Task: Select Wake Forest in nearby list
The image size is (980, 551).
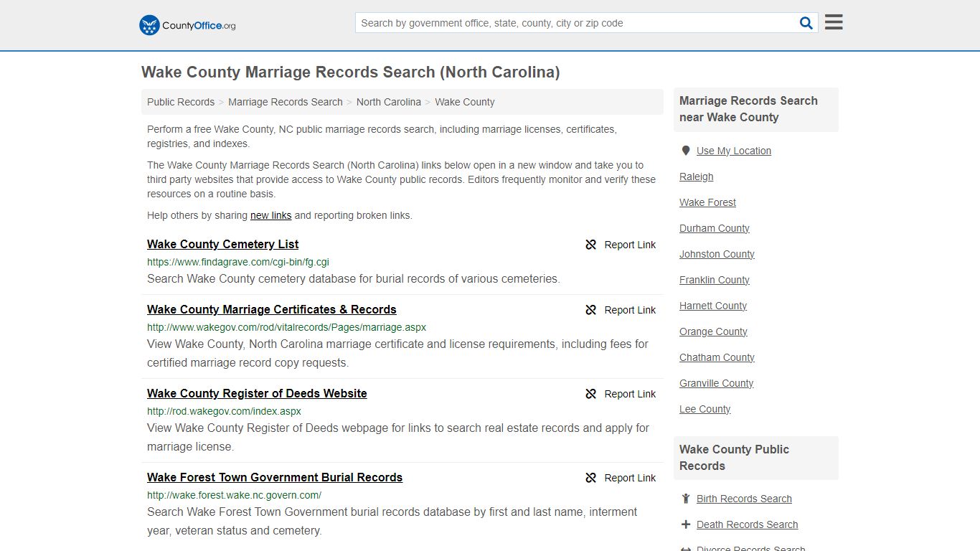Action: [708, 202]
